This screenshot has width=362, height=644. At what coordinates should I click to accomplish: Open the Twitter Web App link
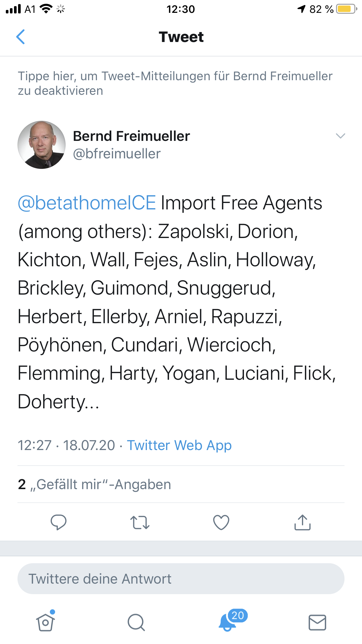click(x=179, y=445)
